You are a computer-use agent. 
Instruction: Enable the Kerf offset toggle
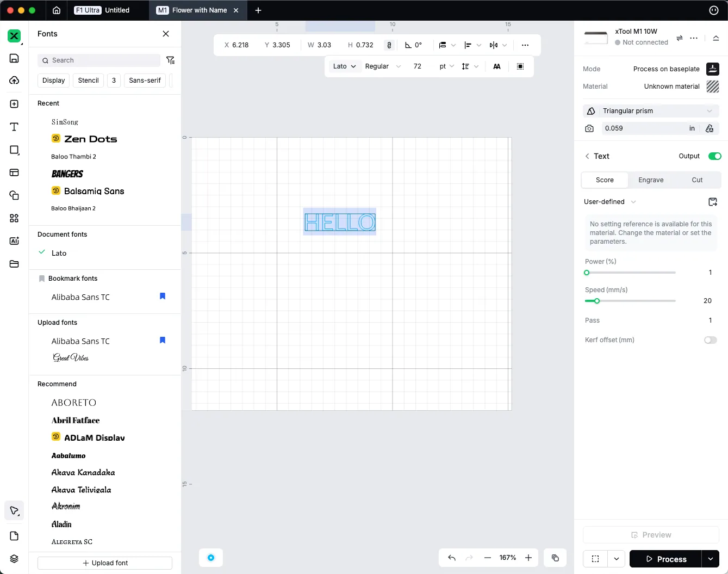tap(711, 340)
